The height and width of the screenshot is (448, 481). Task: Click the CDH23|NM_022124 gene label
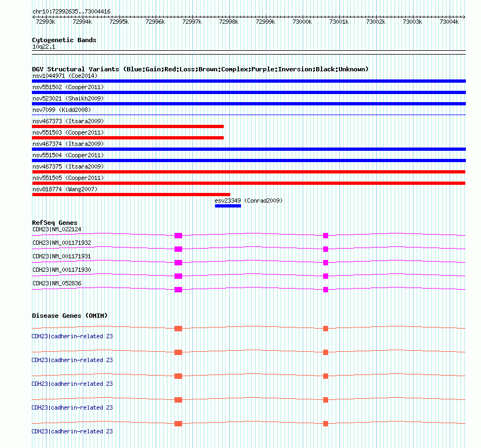tap(57, 229)
